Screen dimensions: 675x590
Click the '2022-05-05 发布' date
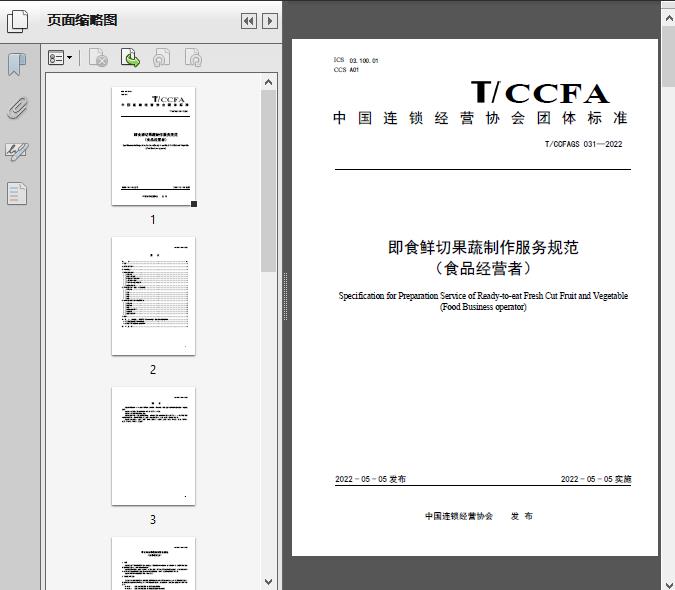[370, 479]
